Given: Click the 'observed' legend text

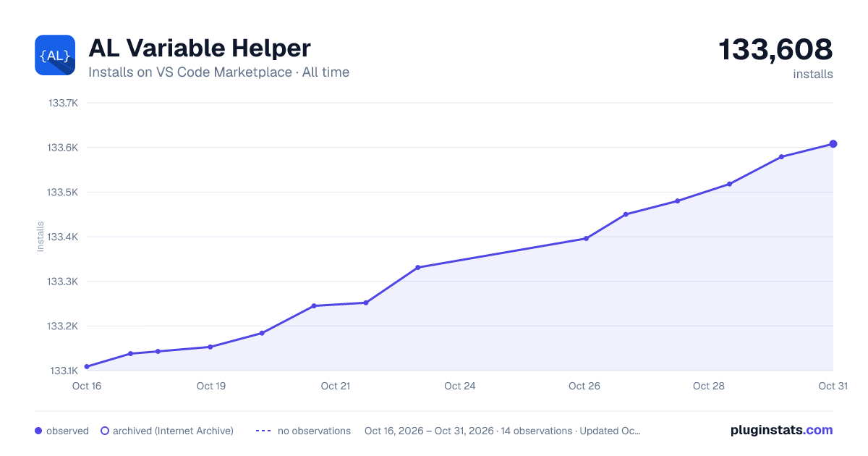Looking at the screenshot, I should [x=67, y=431].
